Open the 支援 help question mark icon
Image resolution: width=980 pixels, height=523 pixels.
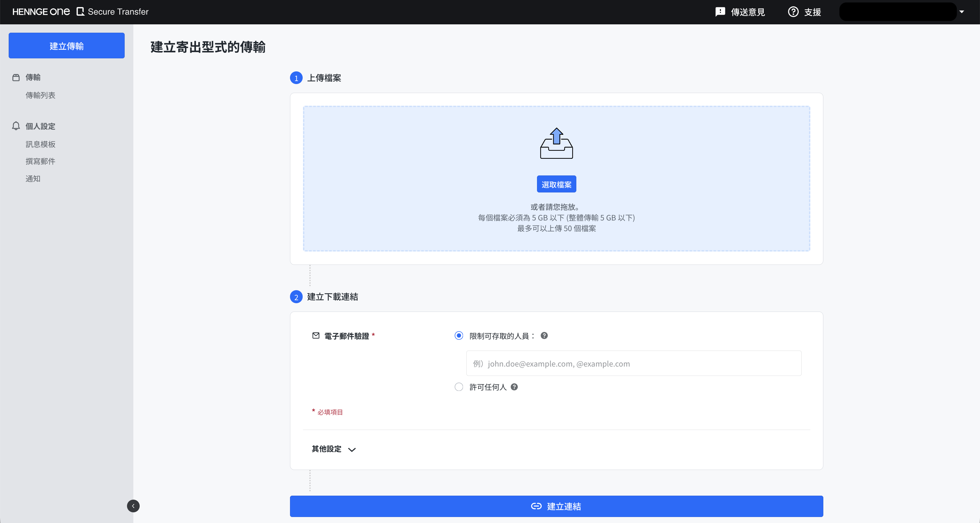pyautogui.click(x=793, y=12)
